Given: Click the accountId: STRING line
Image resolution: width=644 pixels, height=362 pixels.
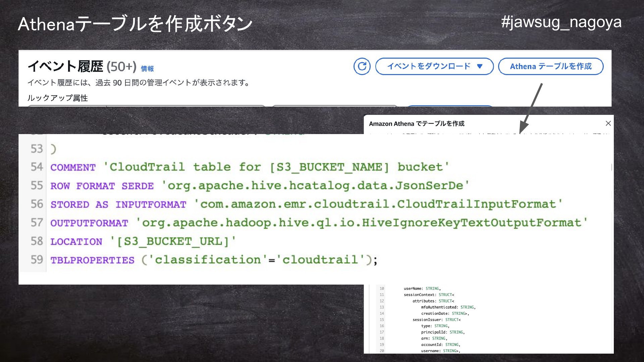Looking at the screenshot, I should (x=441, y=345).
